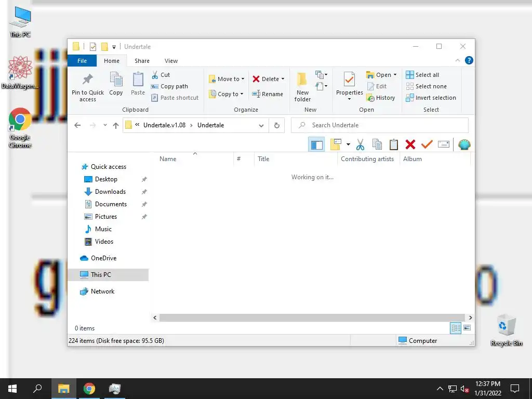Sort by Contributing artists column header
The width and height of the screenshot is (532, 399).
point(368,159)
